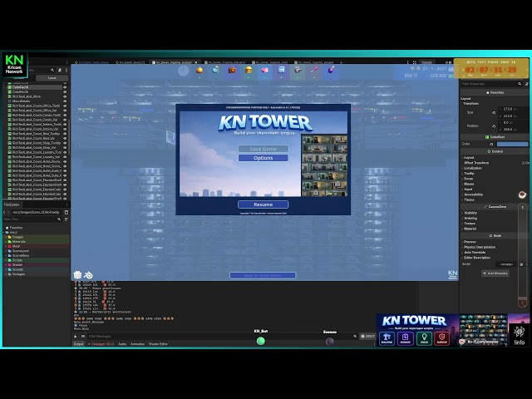The image size is (532, 399).
Task: Switch to the FileSystem dock tab
Action: click(x=12, y=204)
